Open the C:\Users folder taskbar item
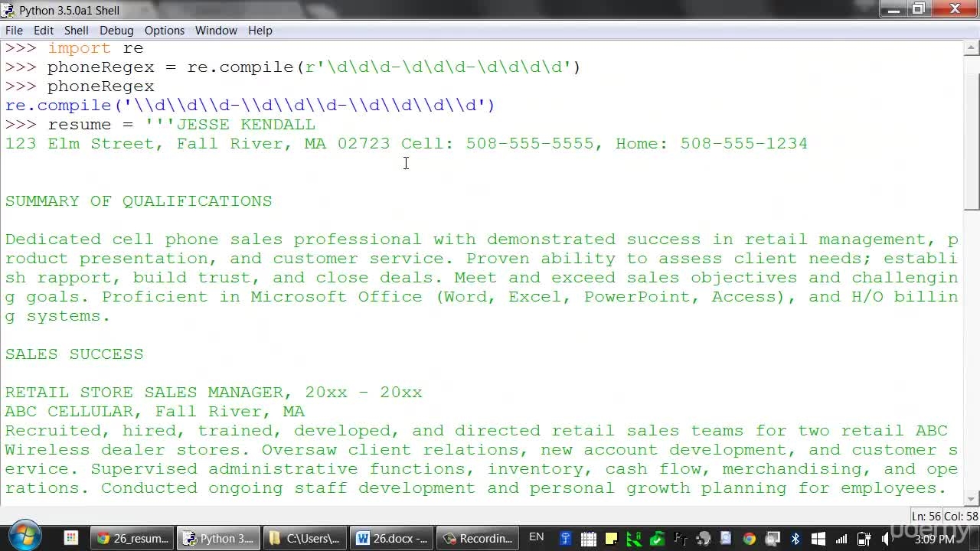The width and height of the screenshot is (980, 551). (x=305, y=539)
